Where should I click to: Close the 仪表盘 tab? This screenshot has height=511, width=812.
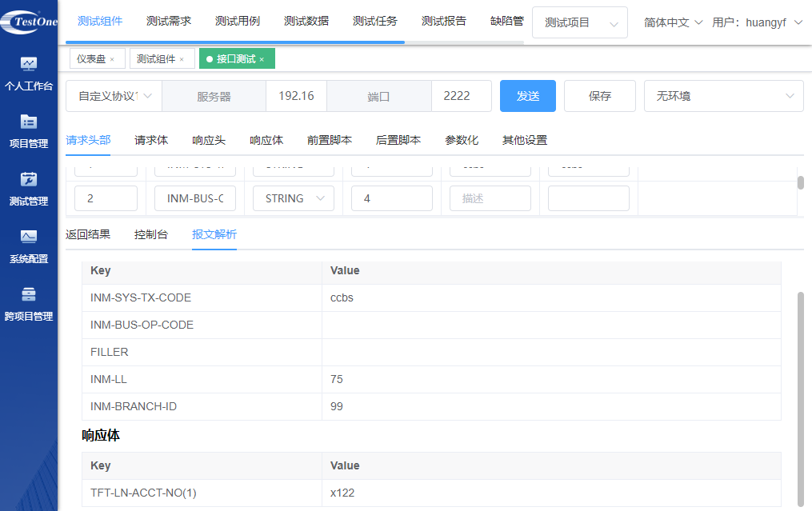point(112,59)
